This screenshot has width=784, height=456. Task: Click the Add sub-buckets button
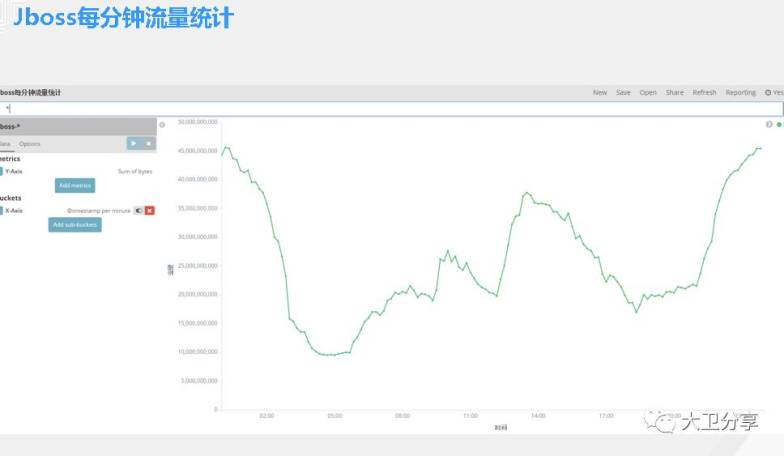click(75, 224)
